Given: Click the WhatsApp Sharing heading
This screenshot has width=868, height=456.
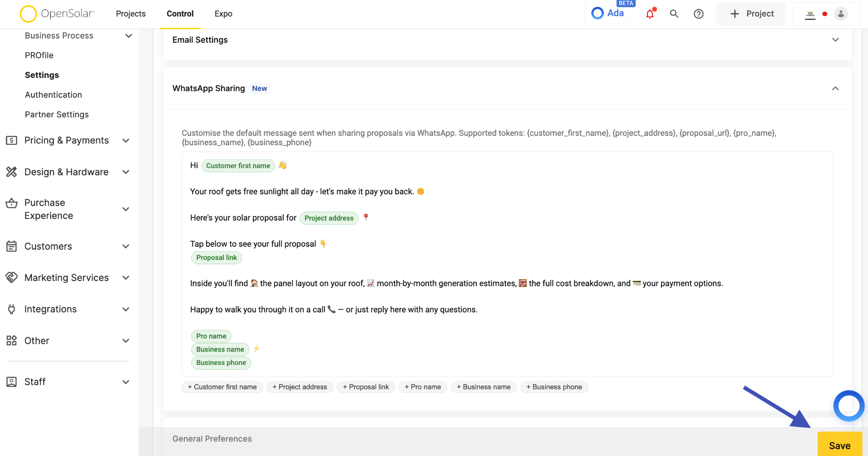Looking at the screenshot, I should click(x=209, y=88).
